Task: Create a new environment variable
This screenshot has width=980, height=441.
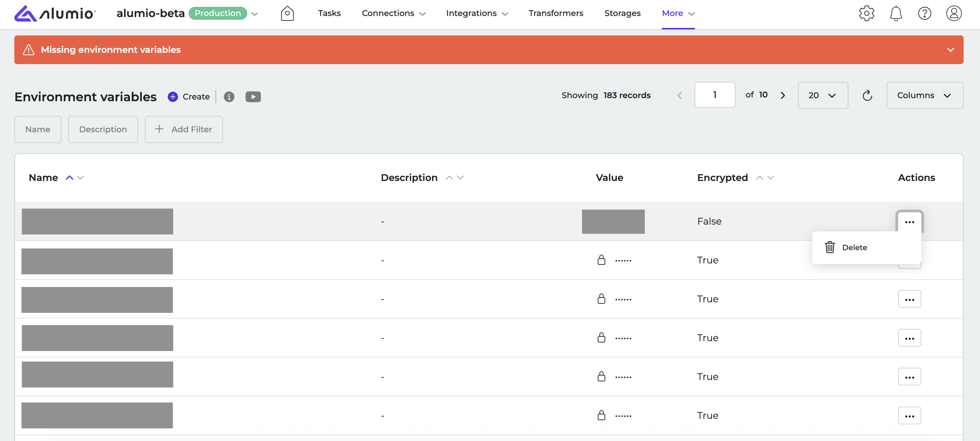Action: pyautogui.click(x=189, y=97)
